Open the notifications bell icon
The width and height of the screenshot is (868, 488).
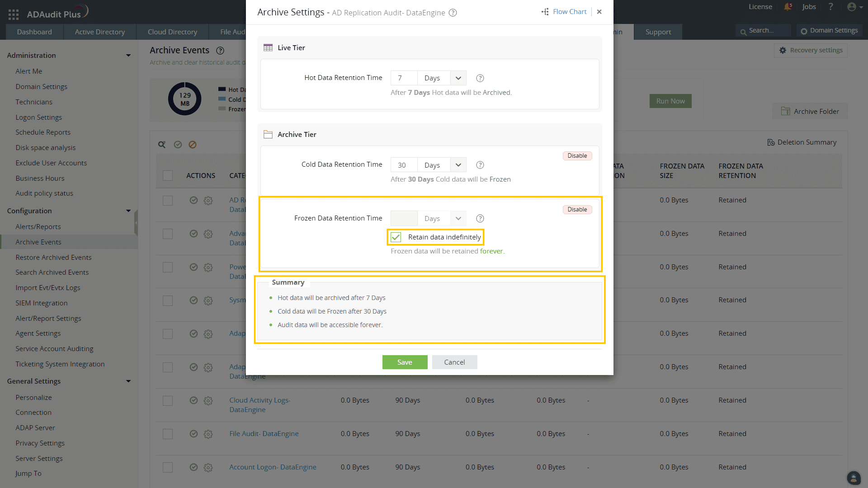(788, 7)
